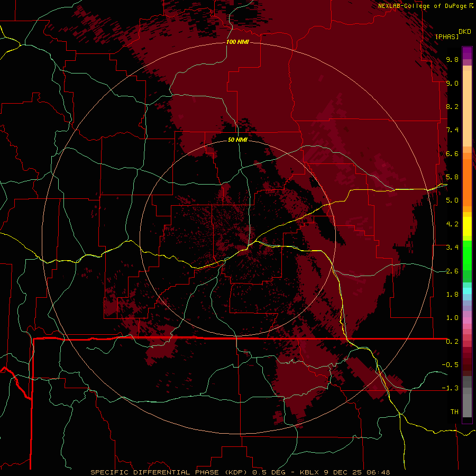Pick the yellow band of the color bar

(467, 226)
